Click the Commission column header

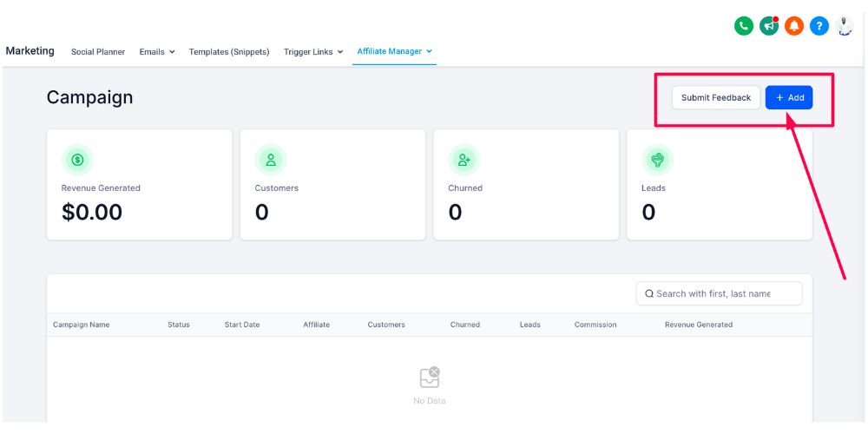click(595, 325)
